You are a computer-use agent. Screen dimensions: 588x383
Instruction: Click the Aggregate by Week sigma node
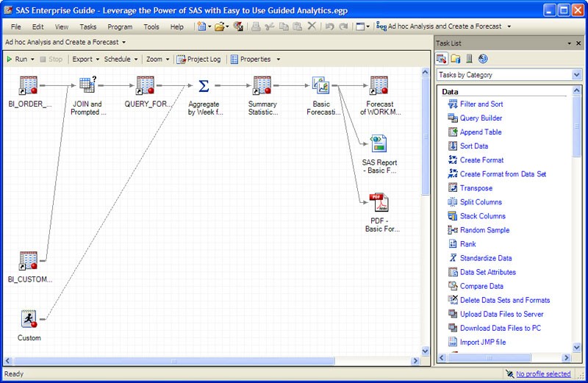[x=204, y=86]
